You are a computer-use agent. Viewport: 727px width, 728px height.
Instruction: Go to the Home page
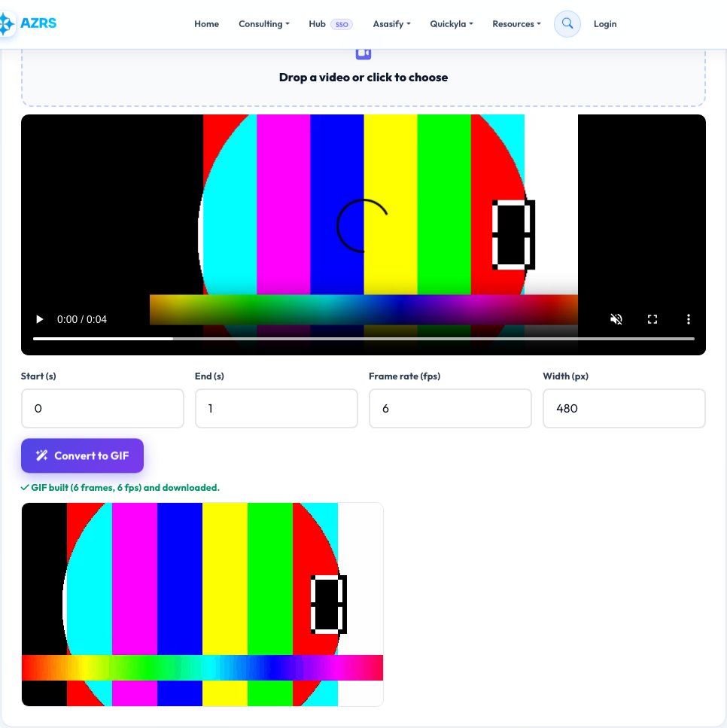(207, 23)
